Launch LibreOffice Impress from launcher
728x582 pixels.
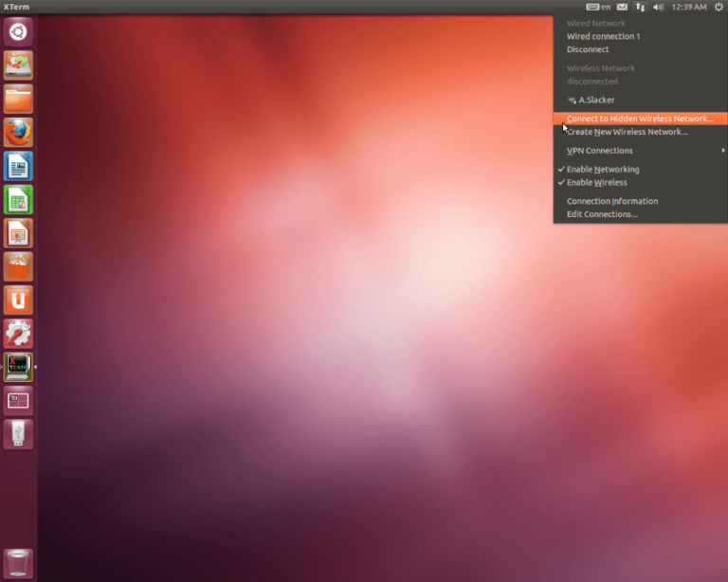[18, 233]
